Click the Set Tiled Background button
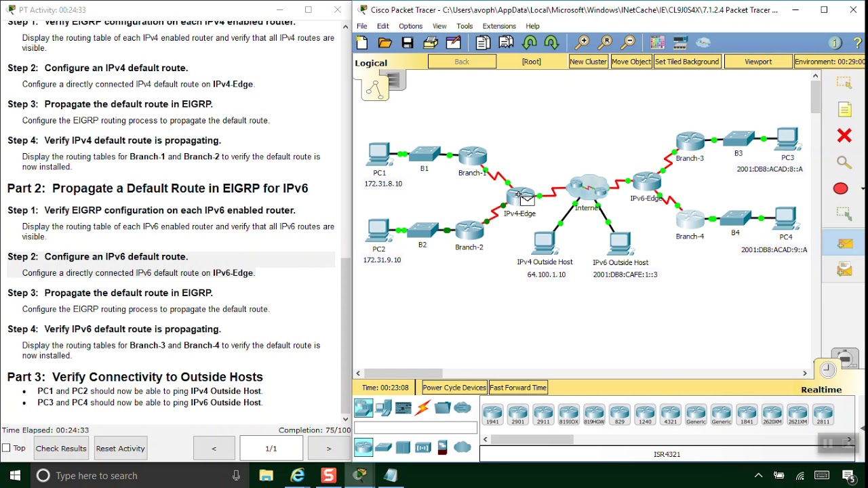This screenshot has width=868, height=488. coord(687,62)
